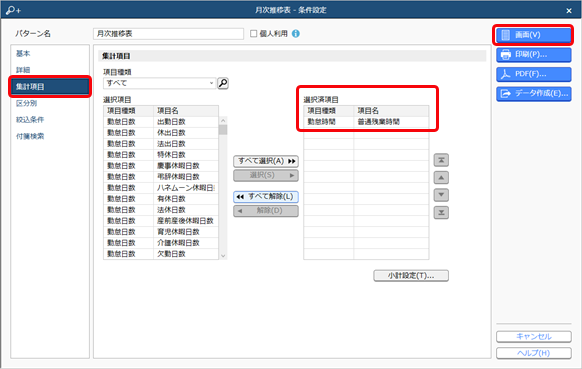Click the 画面(V) button
582x369 pixels.
533,35
